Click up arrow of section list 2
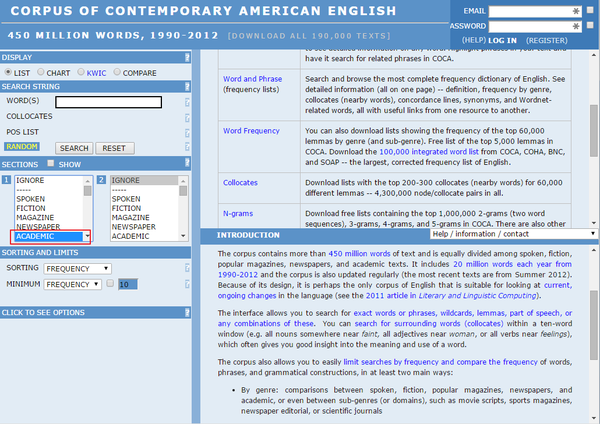This screenshot has width=600, height=424. point(183,181)
